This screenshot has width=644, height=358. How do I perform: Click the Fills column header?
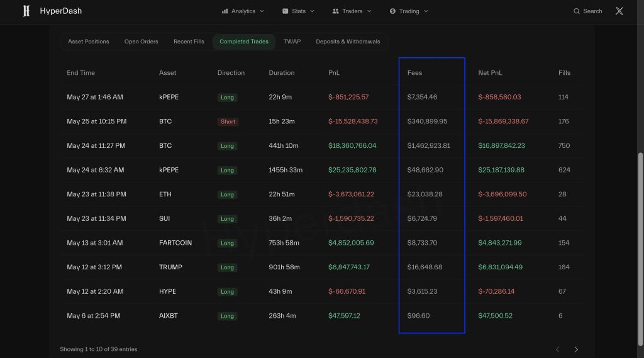coord(564,73)
